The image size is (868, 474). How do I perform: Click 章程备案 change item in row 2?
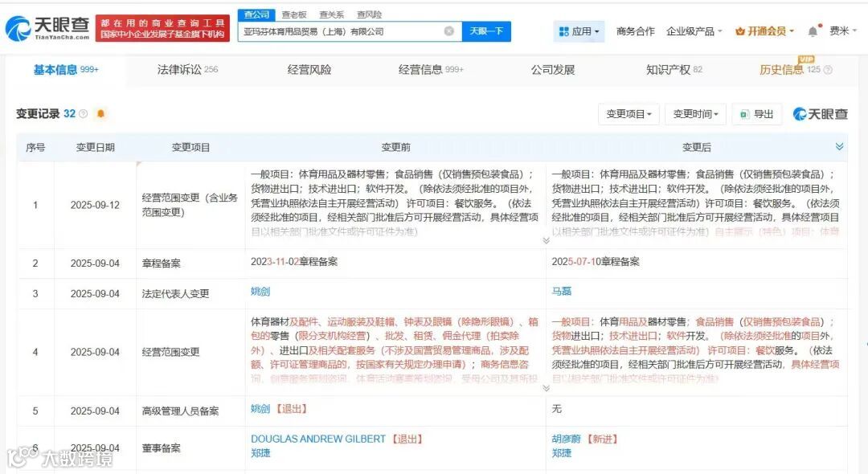[x=161, y=264]
